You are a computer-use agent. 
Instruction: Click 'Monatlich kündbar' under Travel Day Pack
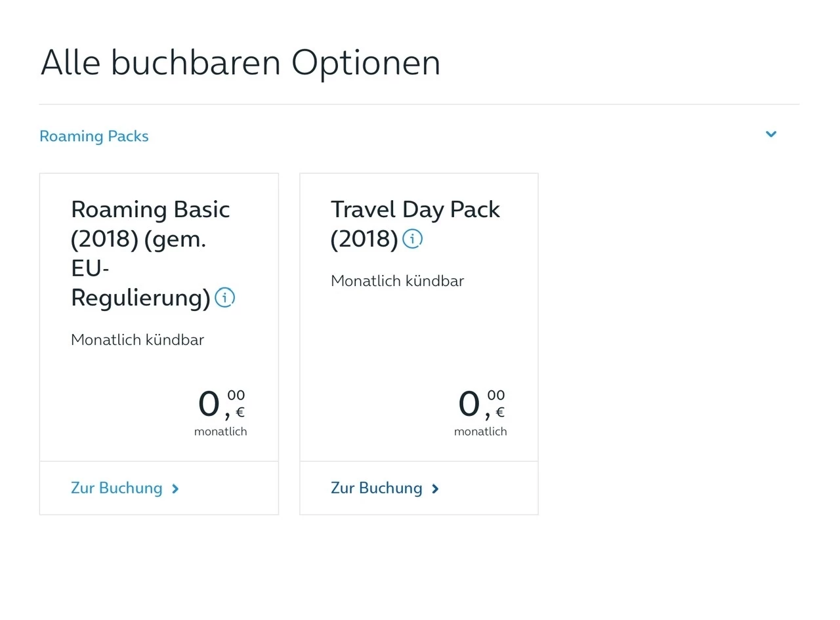[397, 281]
